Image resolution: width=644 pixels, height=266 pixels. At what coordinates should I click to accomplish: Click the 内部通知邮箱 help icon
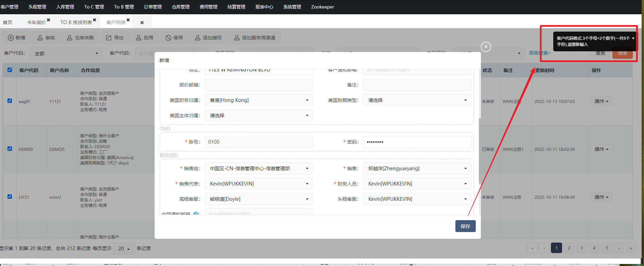tap(196, 214)
